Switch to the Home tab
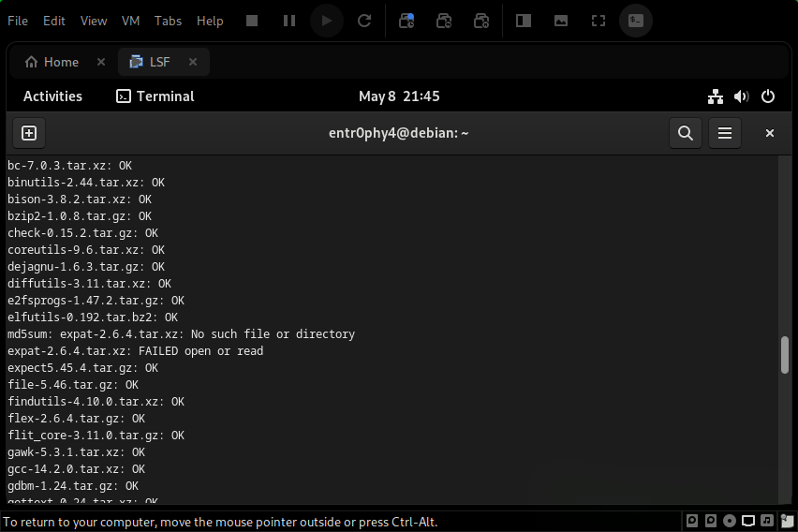Viewport: 798px width, 532px height. pyautogui.click(x=52, y=62)
